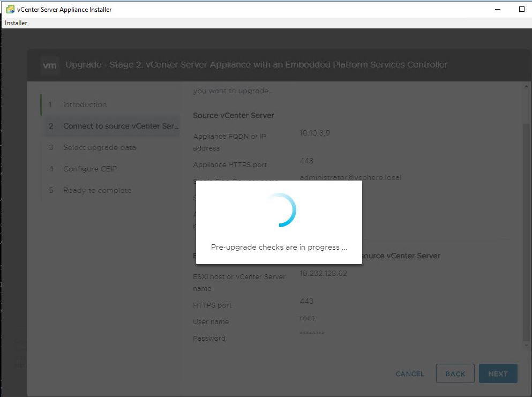
Task: Jump to the Select upgrade data step
Action: tap(99, 147)
